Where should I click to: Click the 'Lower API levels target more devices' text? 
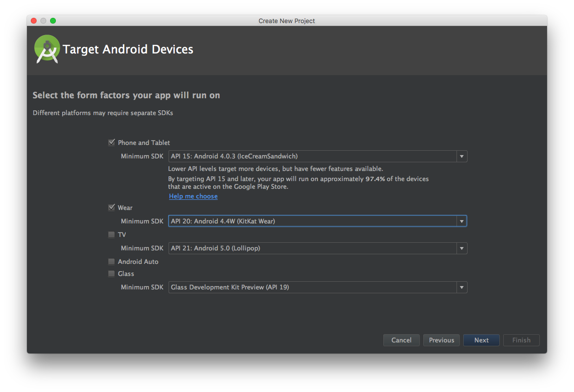[x=275, y=169]
